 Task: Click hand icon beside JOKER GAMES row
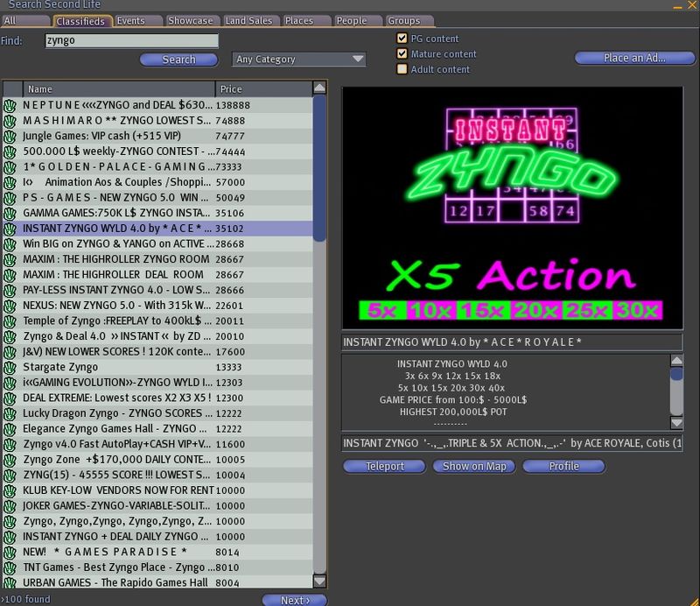pyautogui.click(x=10, y=506)
